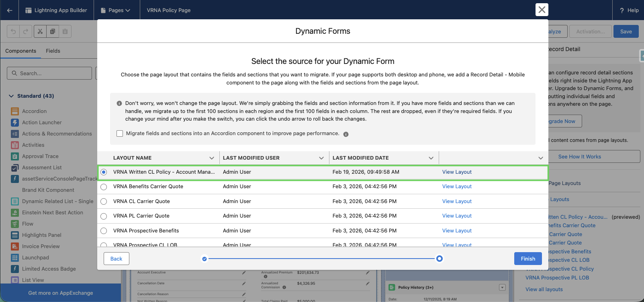Select the Launchpad grid icon
644x302 pixels.
15,258
